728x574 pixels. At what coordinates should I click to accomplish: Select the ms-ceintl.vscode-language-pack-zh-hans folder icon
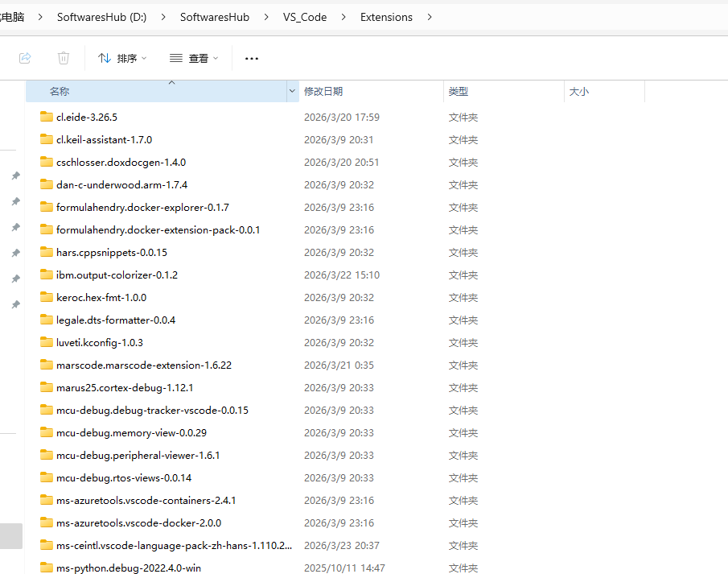tap(47, 545)
